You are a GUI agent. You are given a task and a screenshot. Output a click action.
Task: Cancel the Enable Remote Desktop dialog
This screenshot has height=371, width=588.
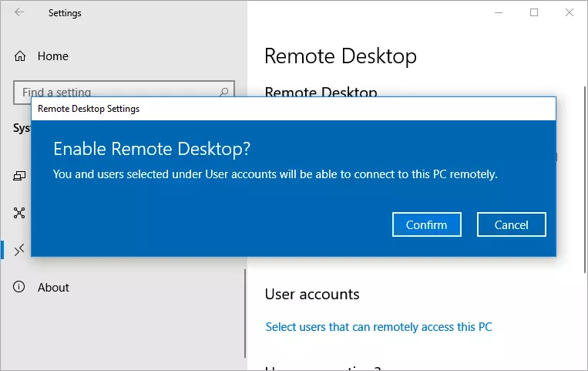click(512, 224)
